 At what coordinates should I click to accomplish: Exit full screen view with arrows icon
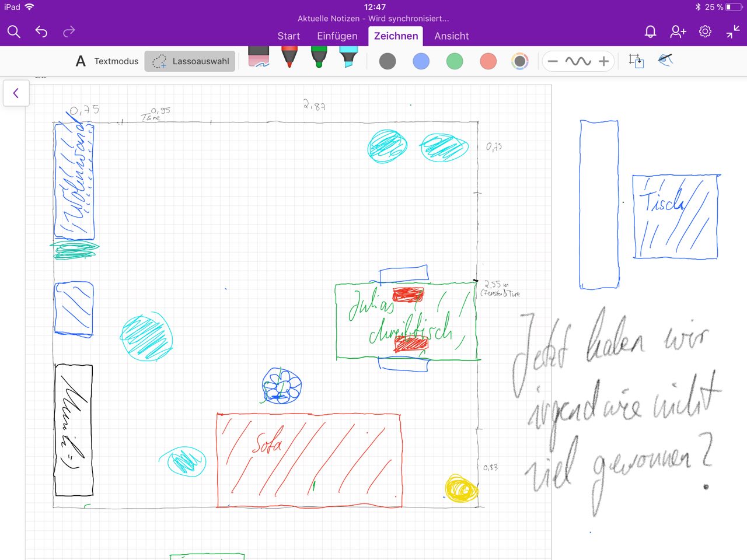tap(733, 32)
